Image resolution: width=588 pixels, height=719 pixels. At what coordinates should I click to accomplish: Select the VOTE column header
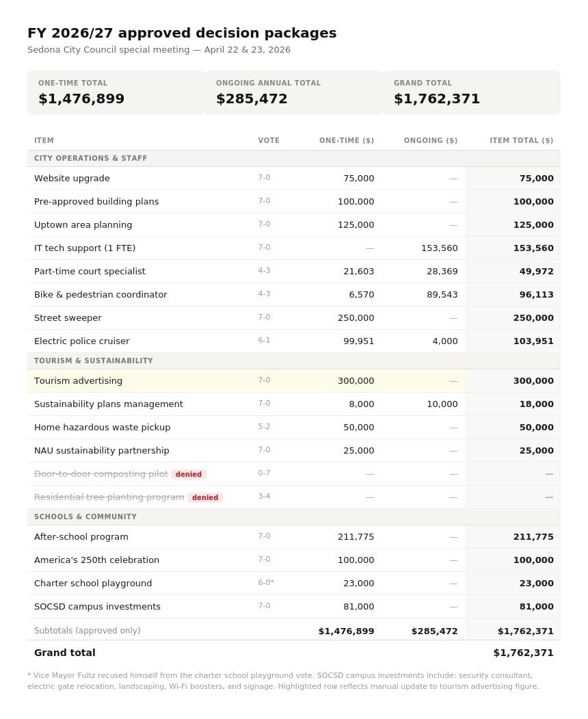click(x=269, y=140)
